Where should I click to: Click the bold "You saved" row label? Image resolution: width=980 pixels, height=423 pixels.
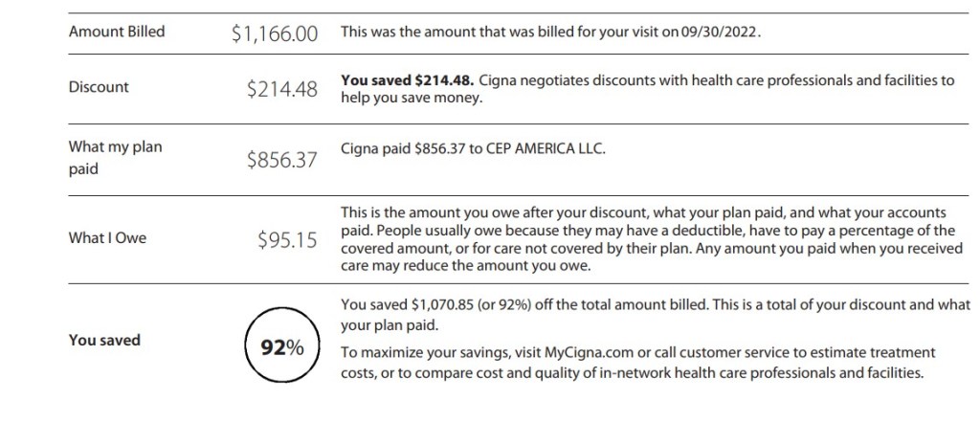[x=104, y=340]
